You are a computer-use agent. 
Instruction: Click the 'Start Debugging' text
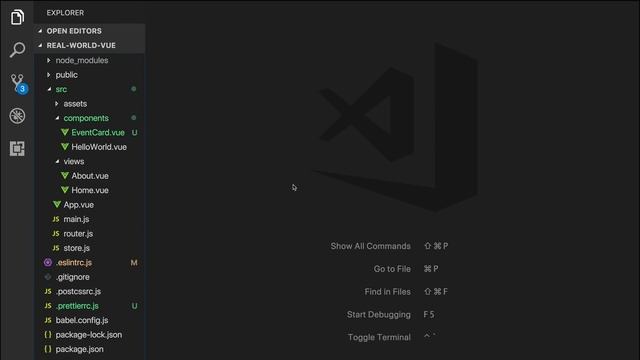pos(379,315)
